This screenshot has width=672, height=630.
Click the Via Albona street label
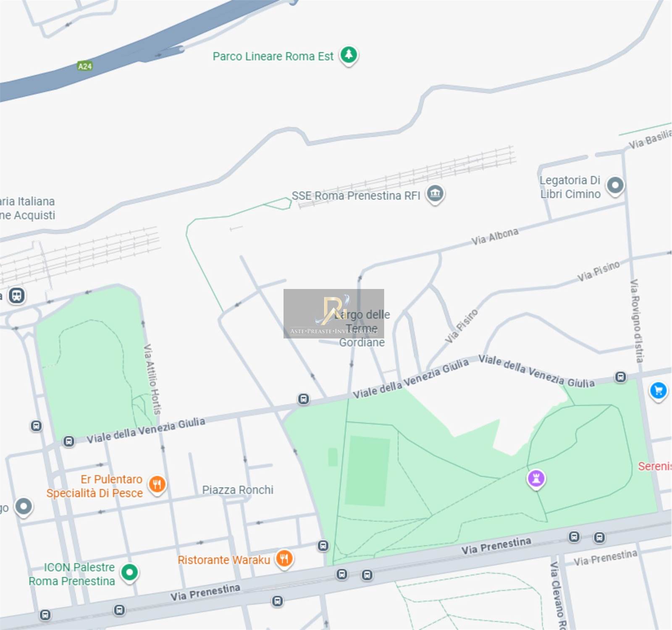495,236
